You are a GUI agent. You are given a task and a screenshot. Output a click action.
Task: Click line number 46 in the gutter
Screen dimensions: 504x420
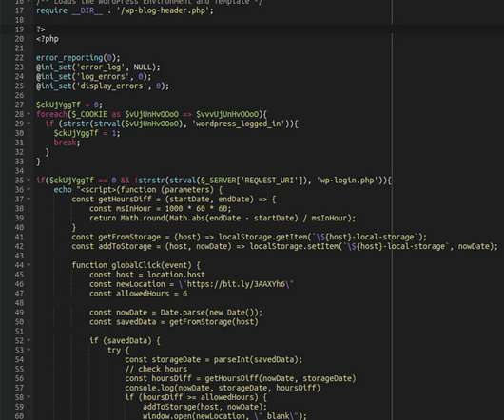coord(19,284)
